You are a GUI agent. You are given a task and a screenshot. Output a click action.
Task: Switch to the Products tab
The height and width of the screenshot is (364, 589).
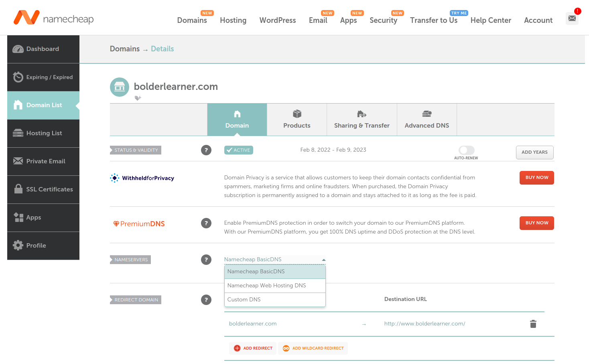tap(297, 120)
